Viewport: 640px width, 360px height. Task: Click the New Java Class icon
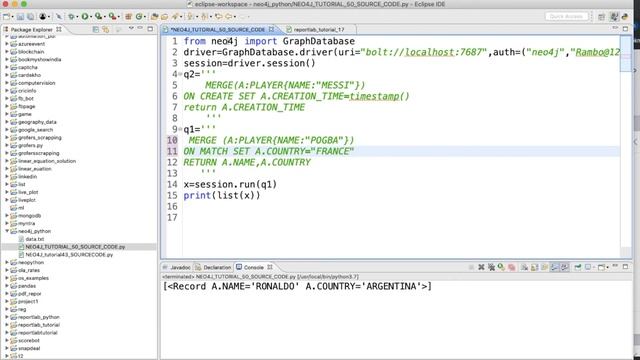pos(139,16)
